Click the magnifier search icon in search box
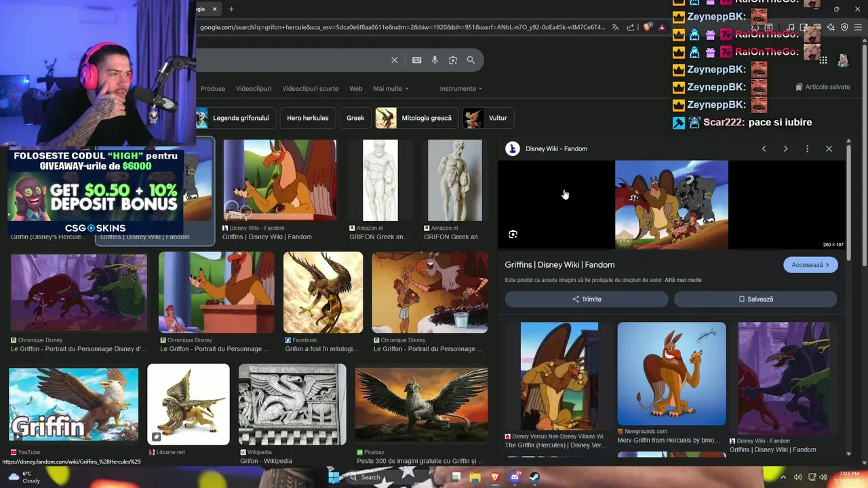This screenshot has width=868, height=488. (x=471, y=60)
